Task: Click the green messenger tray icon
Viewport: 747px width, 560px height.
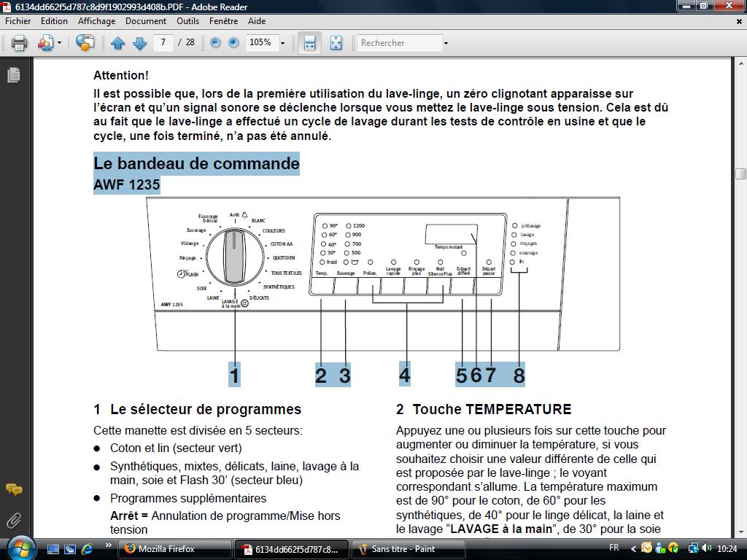Action: pos(659,548)
